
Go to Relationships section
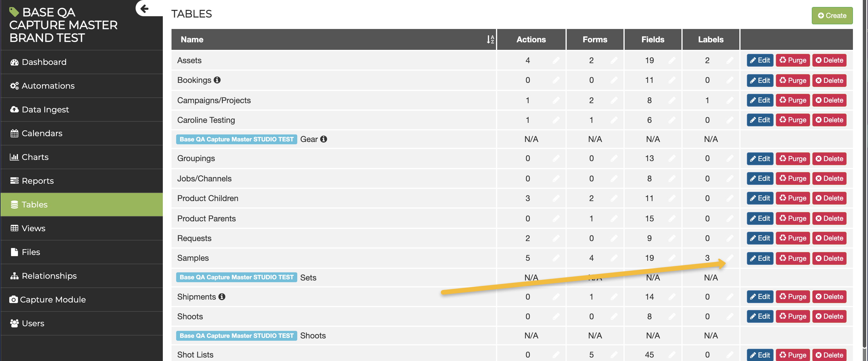[49, 276]
